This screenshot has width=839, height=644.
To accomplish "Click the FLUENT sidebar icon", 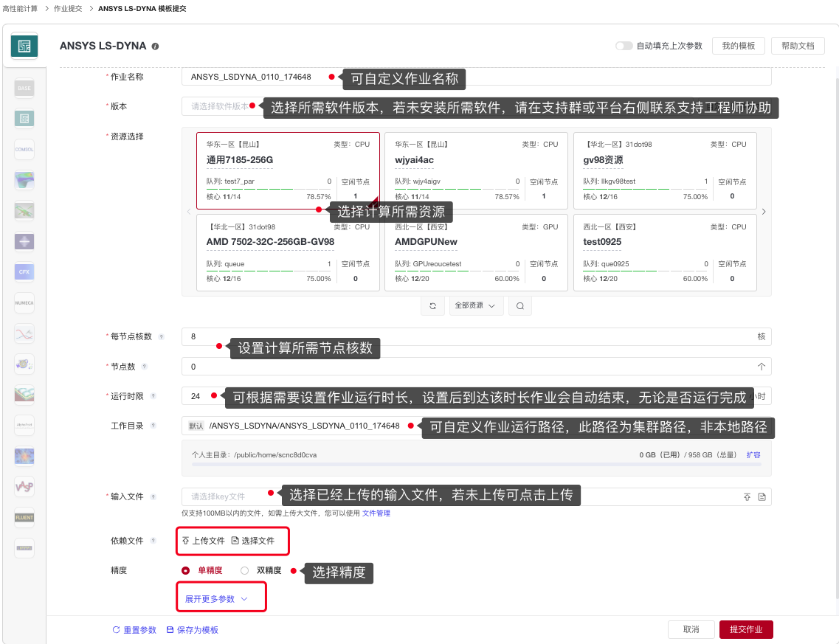I will click(x=24, y=517).
